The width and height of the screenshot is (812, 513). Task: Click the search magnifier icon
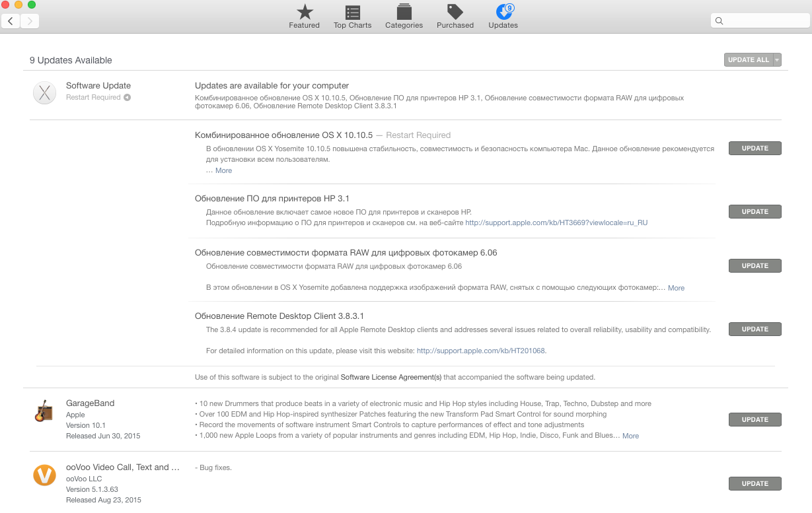coord(720,21)
